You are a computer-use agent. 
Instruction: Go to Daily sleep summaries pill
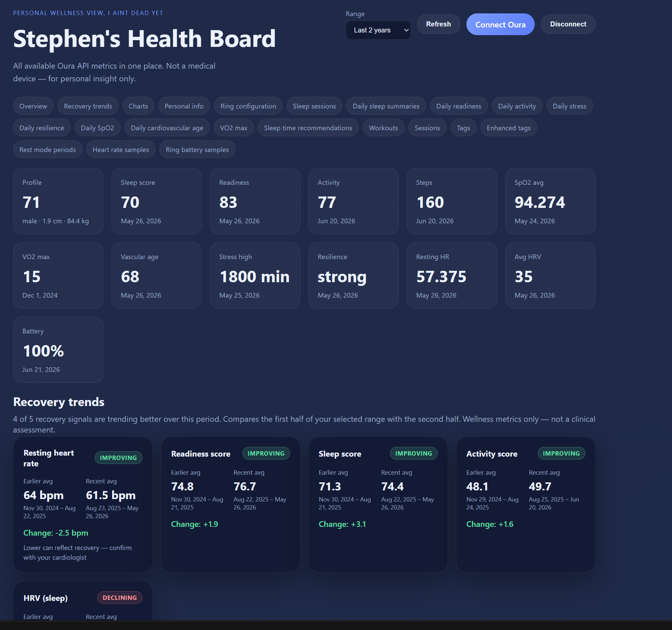tap(386, 106)
